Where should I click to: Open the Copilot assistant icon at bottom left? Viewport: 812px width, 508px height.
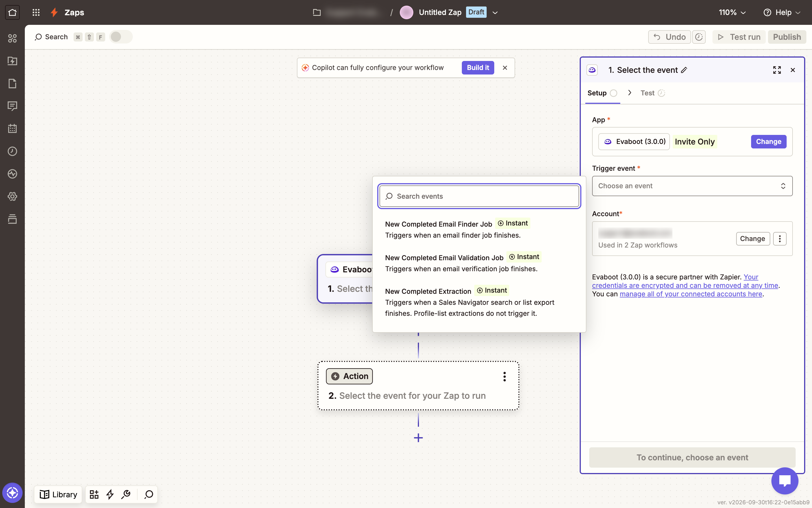point(12,493)
